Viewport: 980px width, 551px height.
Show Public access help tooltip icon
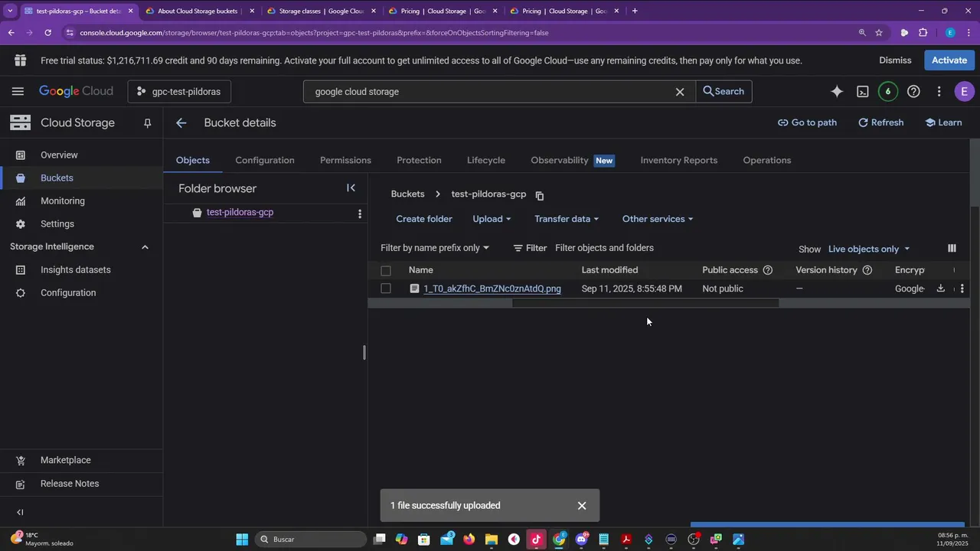tap(768, 270)
